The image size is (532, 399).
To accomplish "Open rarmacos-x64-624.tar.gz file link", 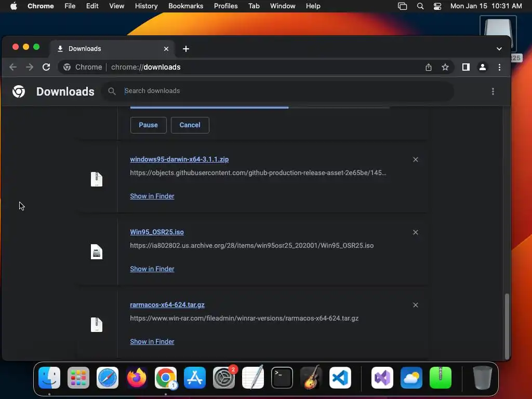I will pos(167,305).
